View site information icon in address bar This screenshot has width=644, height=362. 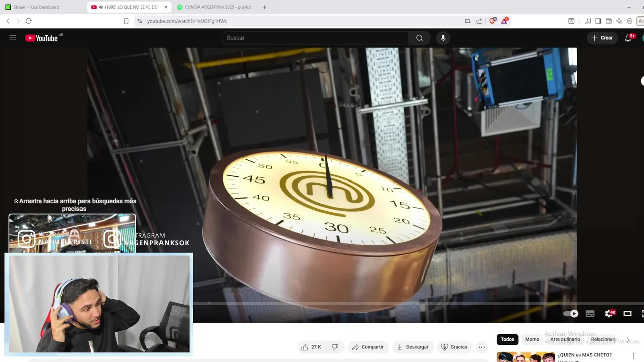pyautogui.click(x=140, y=21)
